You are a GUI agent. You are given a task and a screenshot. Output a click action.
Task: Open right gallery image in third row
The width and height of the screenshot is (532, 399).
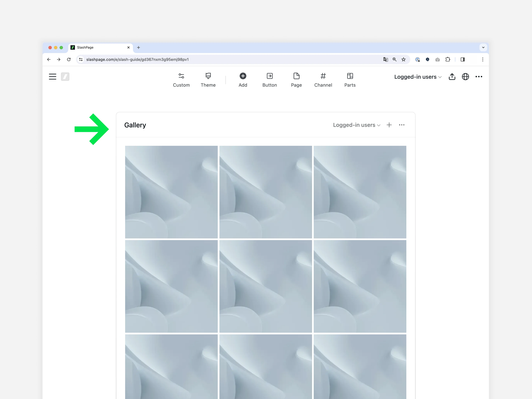click(x=360, y=367)
